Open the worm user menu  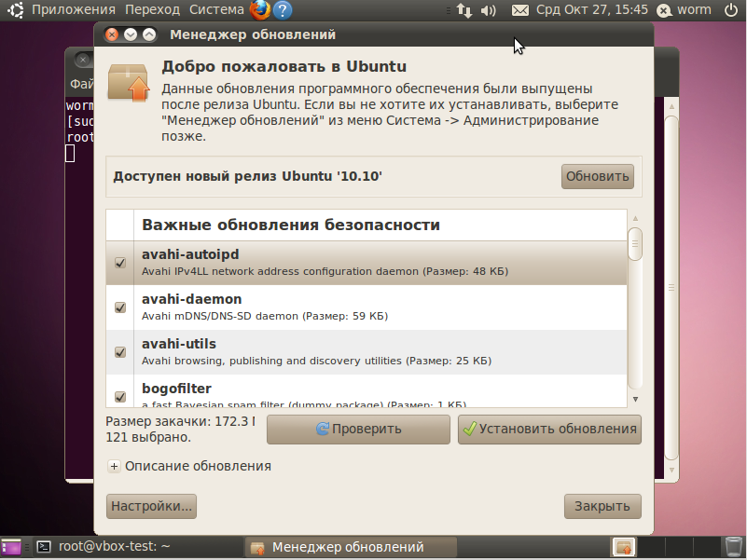(x=694, y=9)
